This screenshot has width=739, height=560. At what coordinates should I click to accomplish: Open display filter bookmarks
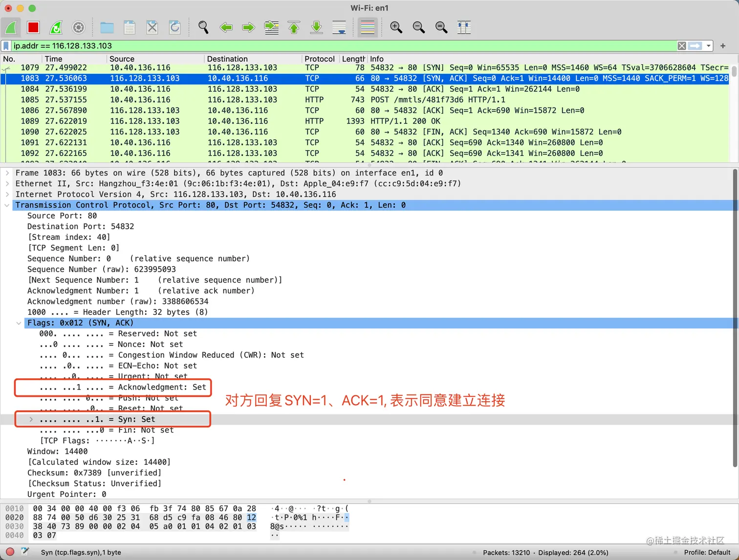[6, 46]
